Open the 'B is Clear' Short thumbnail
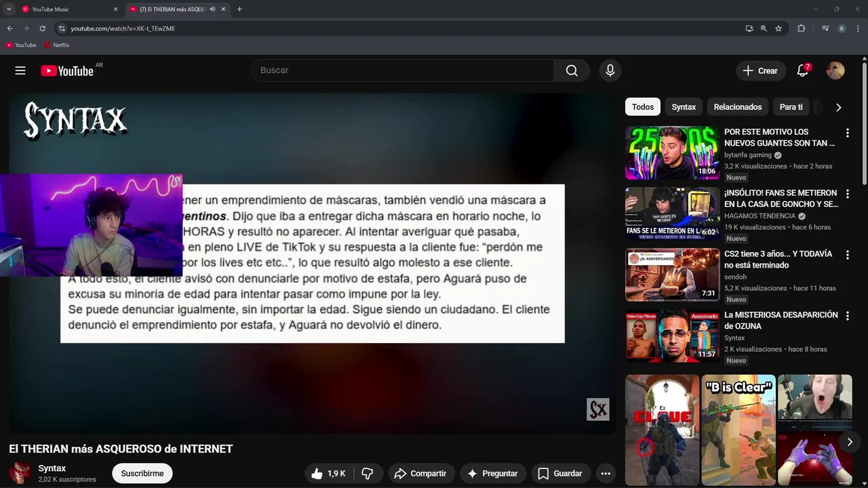The image size is (868, 488). pos(738,430)
